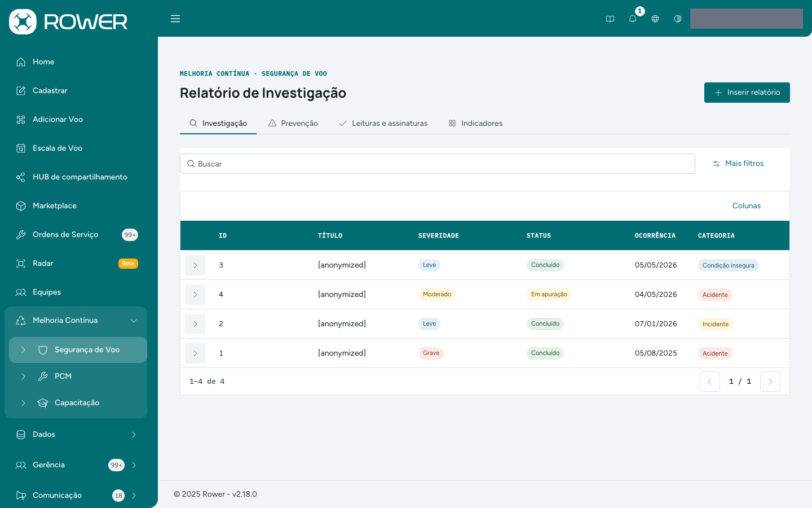Expand the Dados section
812x508 pixels.
(134, 435)
